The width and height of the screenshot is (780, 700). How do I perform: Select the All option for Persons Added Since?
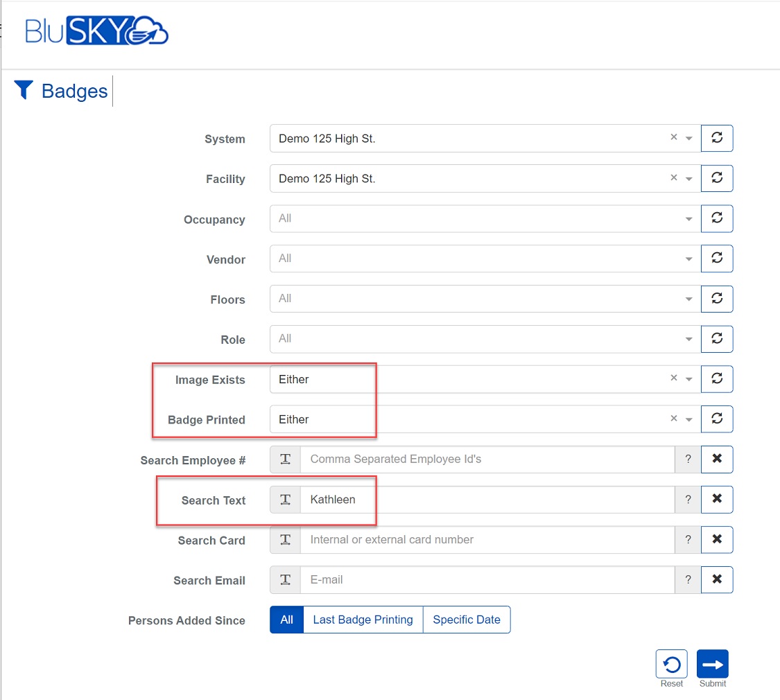[286, 620]
